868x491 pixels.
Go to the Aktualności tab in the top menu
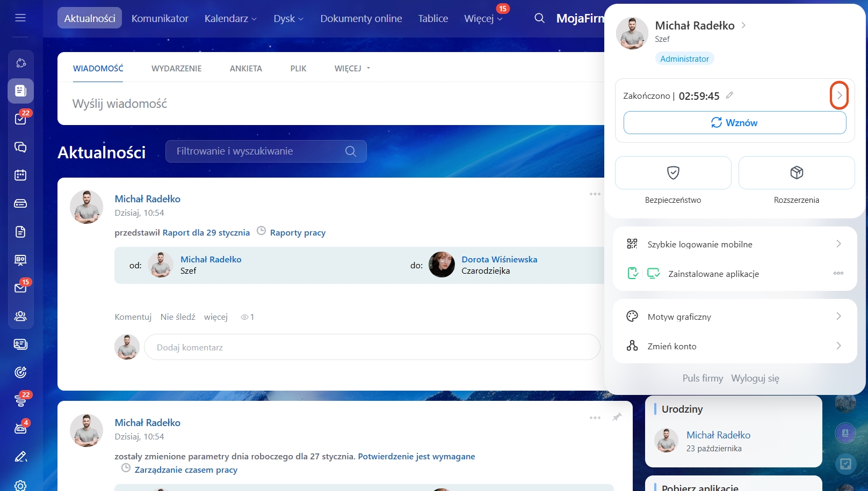(90, 18)
